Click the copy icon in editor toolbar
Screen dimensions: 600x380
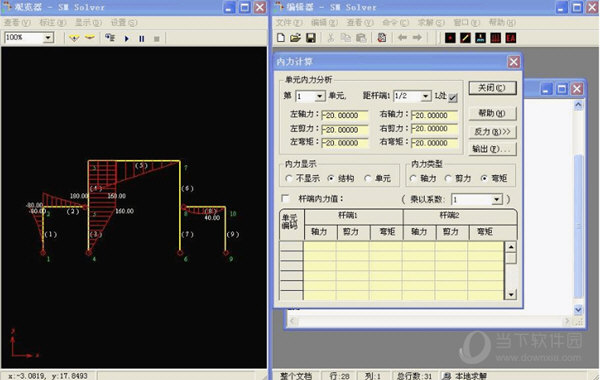[346, 38]
